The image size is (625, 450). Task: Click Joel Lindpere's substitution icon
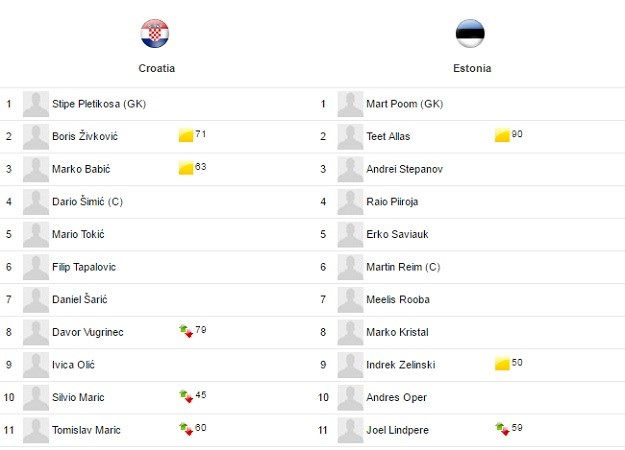[x=502, y=429]
